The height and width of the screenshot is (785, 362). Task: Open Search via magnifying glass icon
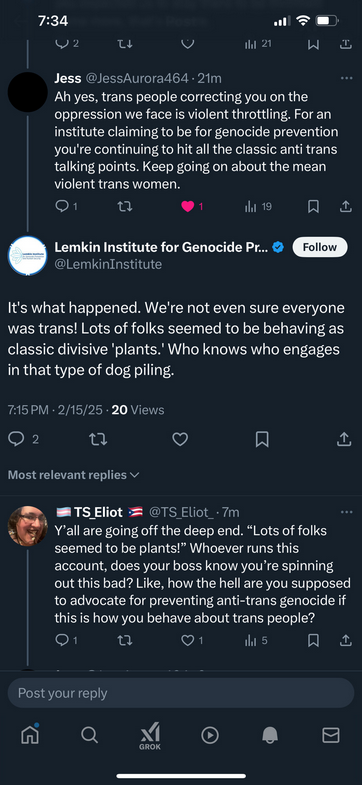pos(89,734)
